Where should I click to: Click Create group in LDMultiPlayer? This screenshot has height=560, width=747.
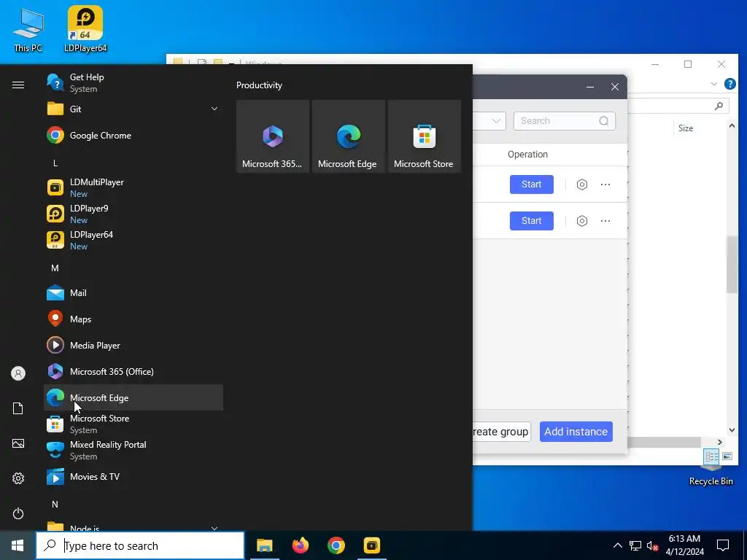(x=502, y=432)
